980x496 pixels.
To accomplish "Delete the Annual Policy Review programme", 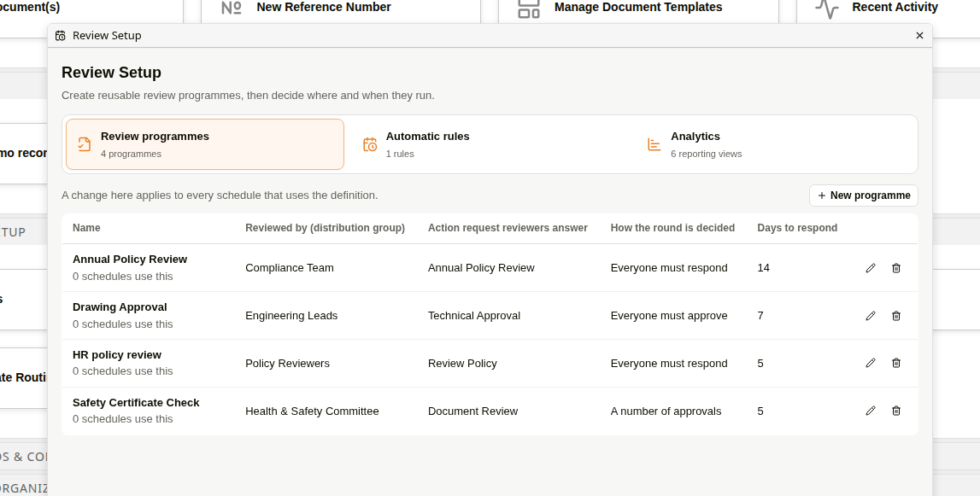I will coord(895,268).
